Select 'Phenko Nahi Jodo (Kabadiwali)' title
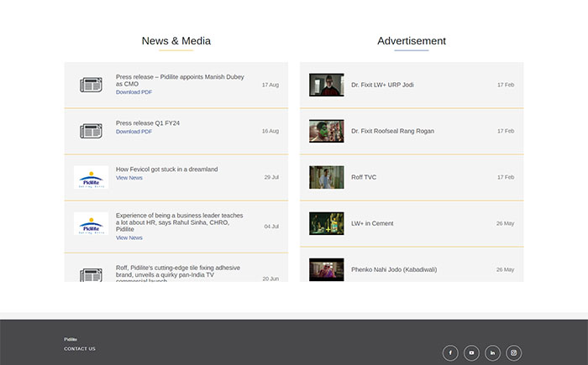Image resolution: width=588 pixels, height=365 pixels. click(394, 269)
